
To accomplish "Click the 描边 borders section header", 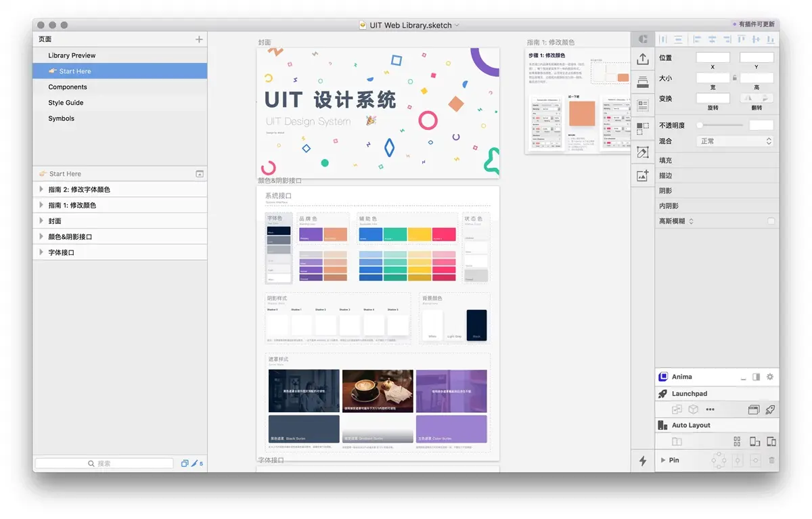I will 717,176.
